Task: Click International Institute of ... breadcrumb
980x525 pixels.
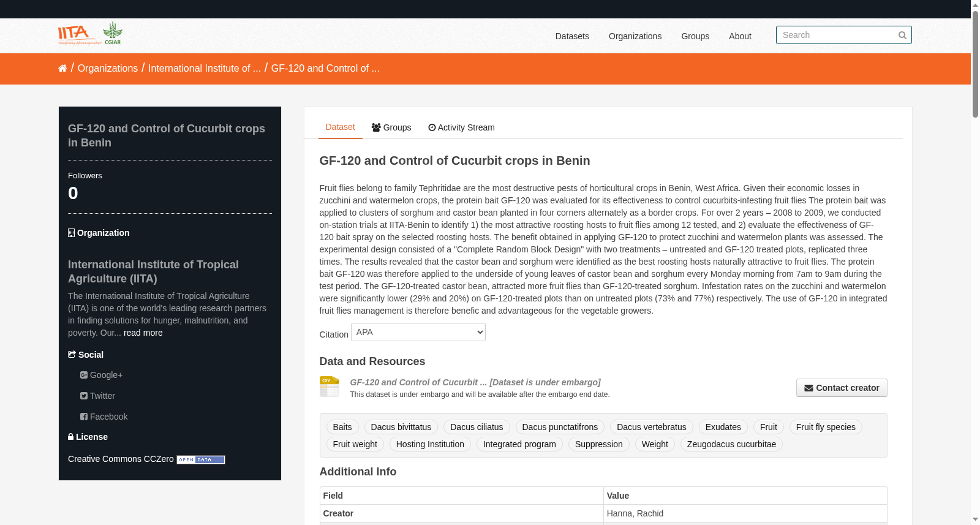Action: (205, 69)
